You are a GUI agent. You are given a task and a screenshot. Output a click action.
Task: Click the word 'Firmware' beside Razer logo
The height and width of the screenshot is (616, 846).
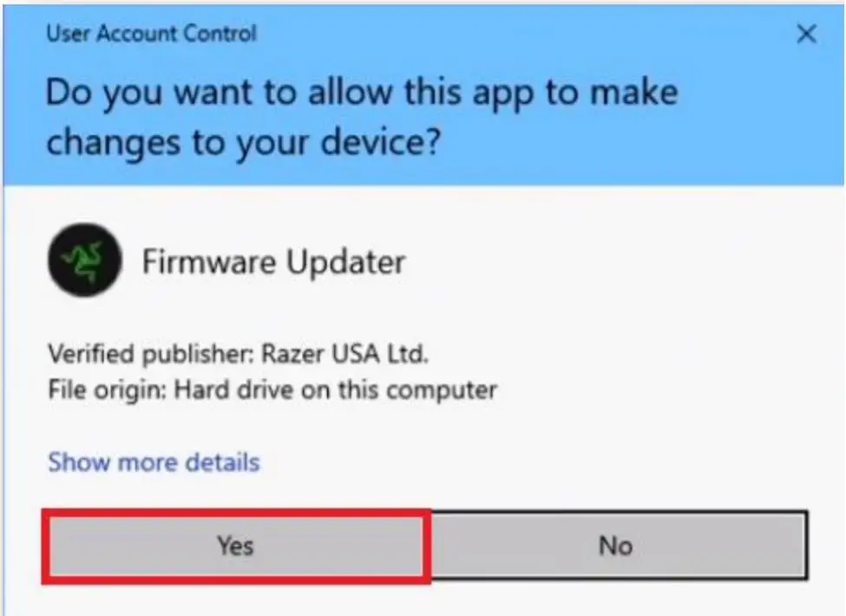coord(208,262)
